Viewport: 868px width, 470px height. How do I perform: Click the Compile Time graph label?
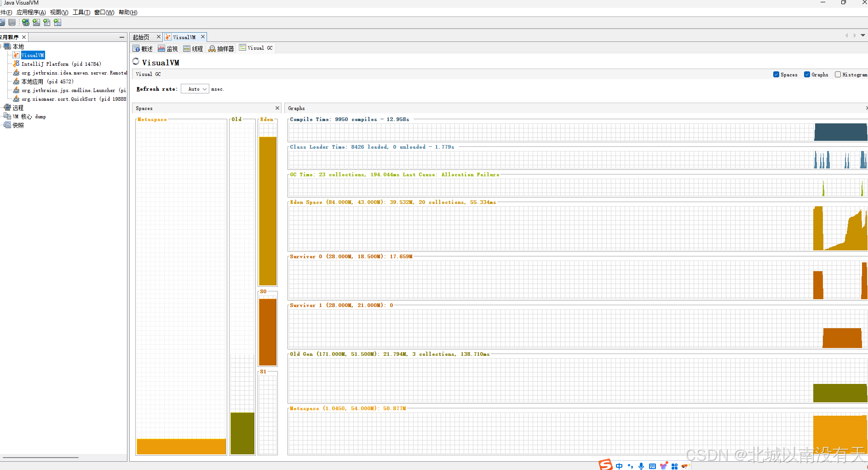click(x=350, y=119)
